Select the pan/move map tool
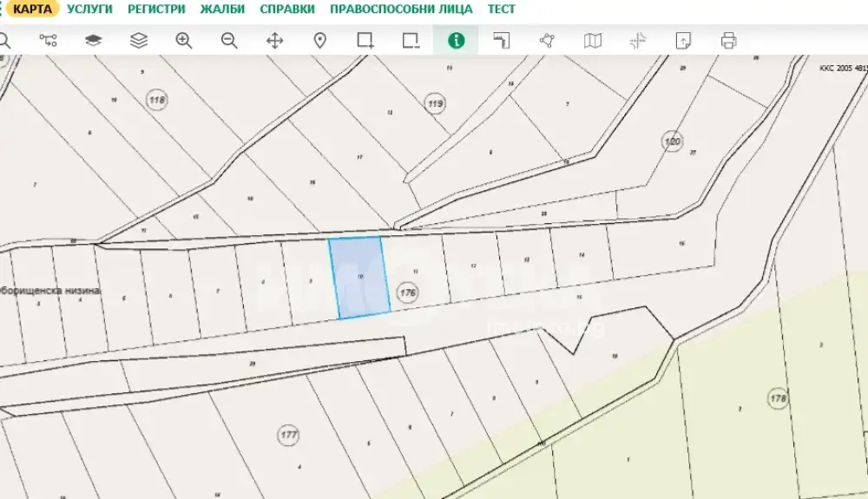 (274, 40)
